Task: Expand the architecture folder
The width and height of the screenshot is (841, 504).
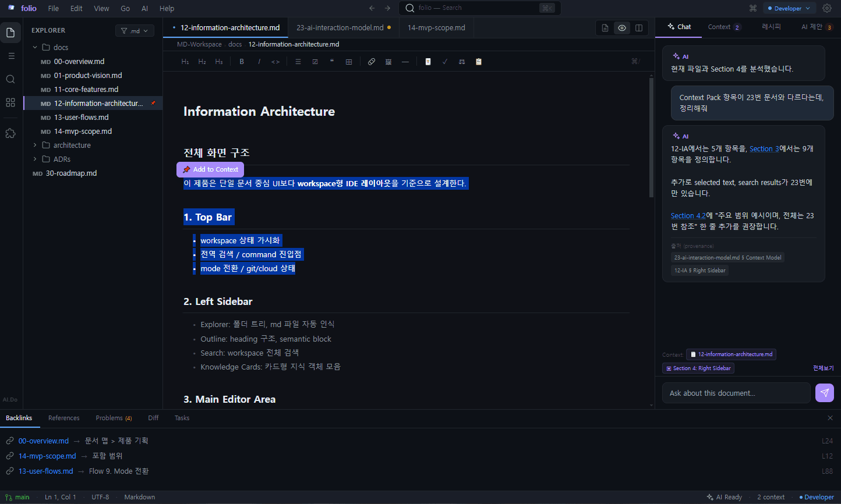Action: coord(72,145)
